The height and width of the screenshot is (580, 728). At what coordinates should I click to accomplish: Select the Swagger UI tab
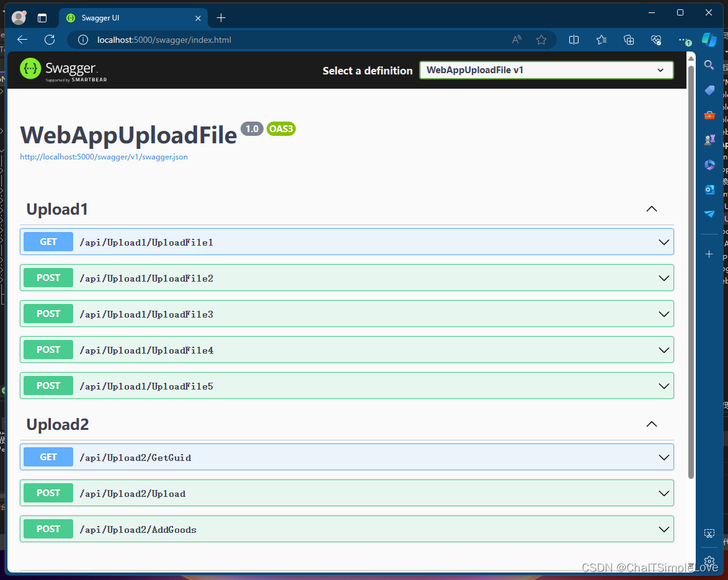click(135, 18)
